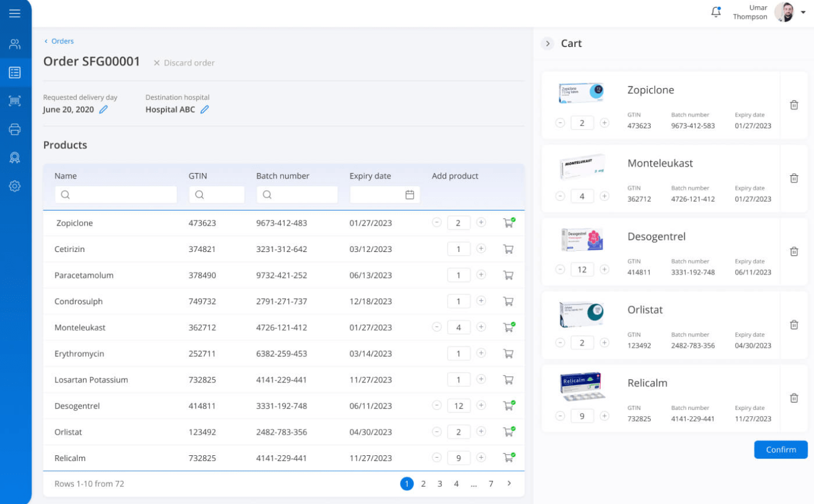Collapse the Cart panel
Image resolution: width=814 pixels, height=504 pixels.
click(547, 43)
